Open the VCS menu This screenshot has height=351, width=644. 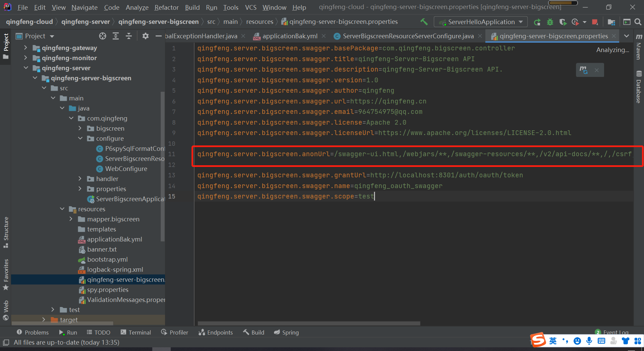pyautogui.click(x=251, y=7)
